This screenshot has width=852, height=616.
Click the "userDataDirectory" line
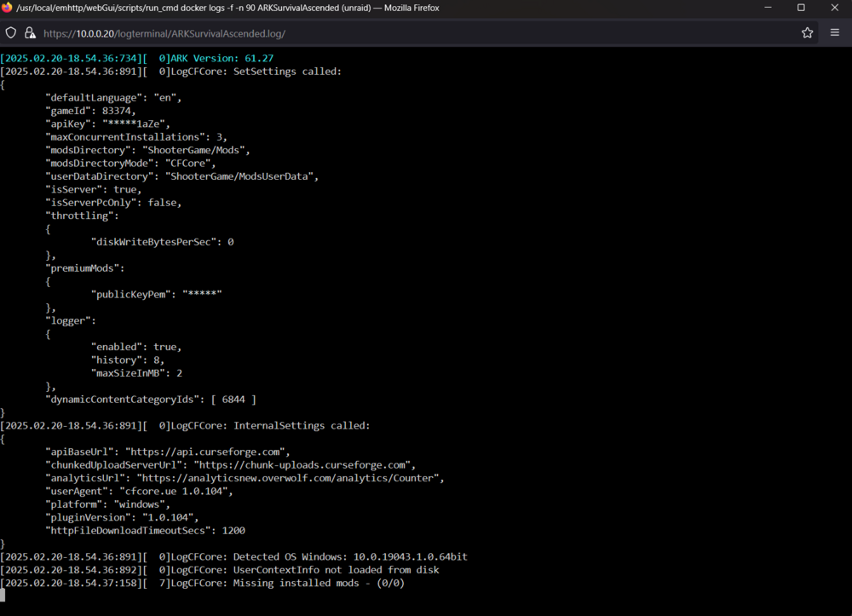coord(182,176)
